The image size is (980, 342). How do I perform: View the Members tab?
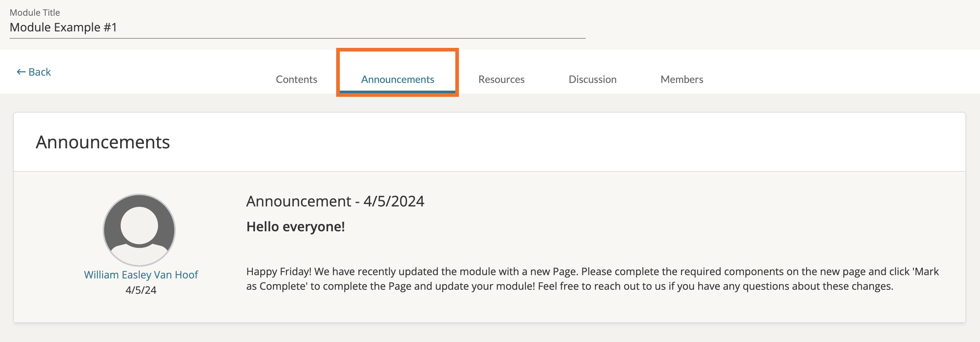(681, 79)
